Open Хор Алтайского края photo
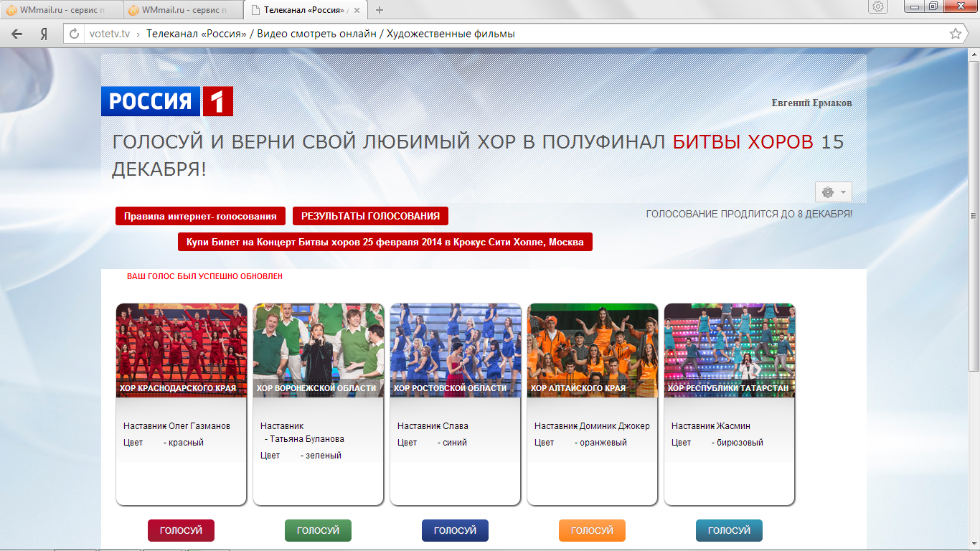980x551 pixels. coord(593,350)
